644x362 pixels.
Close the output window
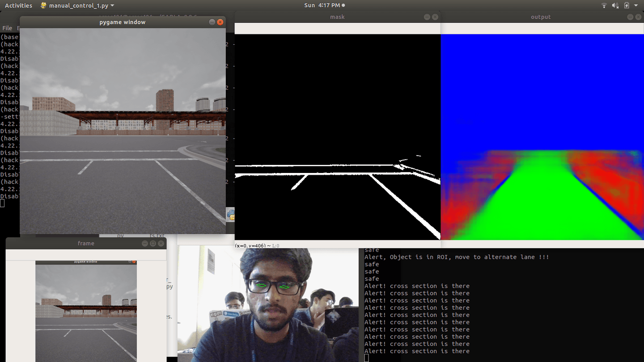coord(638,17)
